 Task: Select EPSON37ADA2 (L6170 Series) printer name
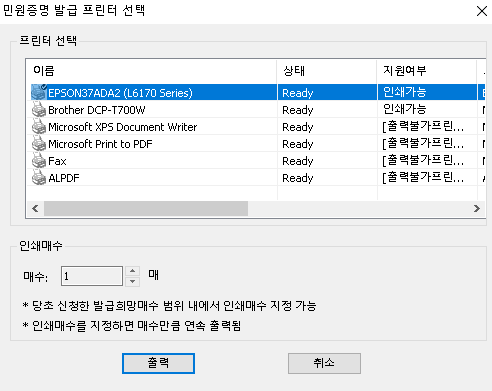120,93
